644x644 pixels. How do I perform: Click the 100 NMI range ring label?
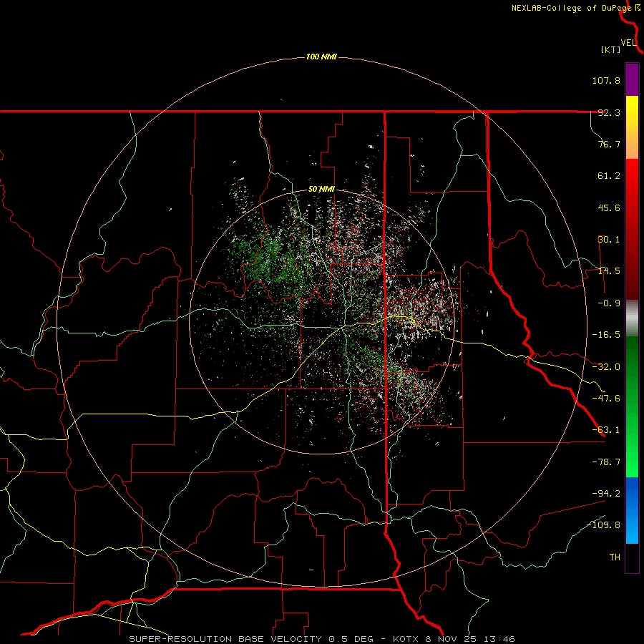pos(321,57)
